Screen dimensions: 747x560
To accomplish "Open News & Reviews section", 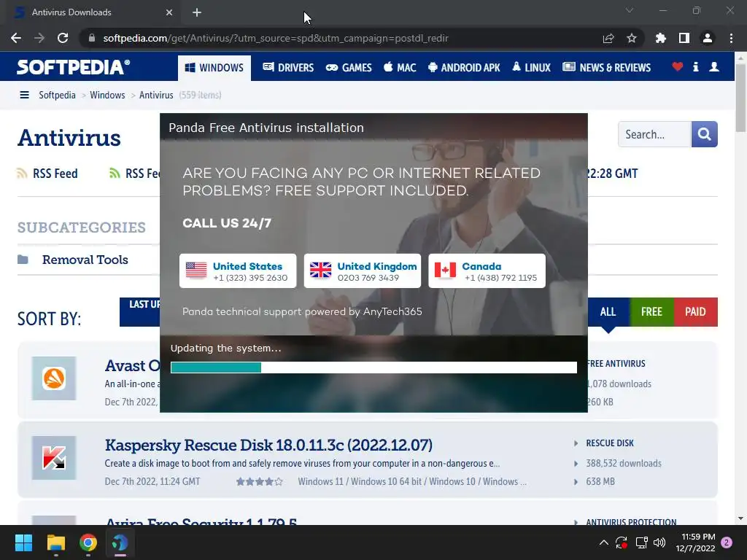I will [606, 68].
